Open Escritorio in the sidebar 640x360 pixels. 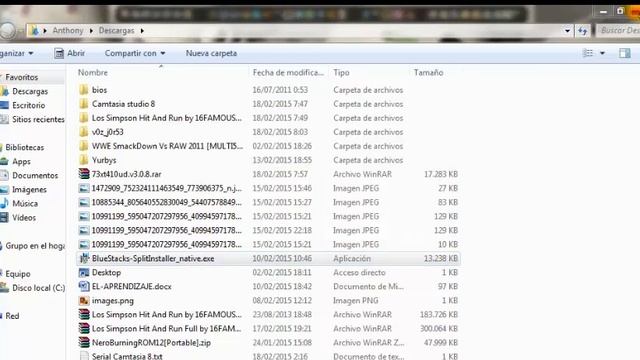(x=28, y=105)
